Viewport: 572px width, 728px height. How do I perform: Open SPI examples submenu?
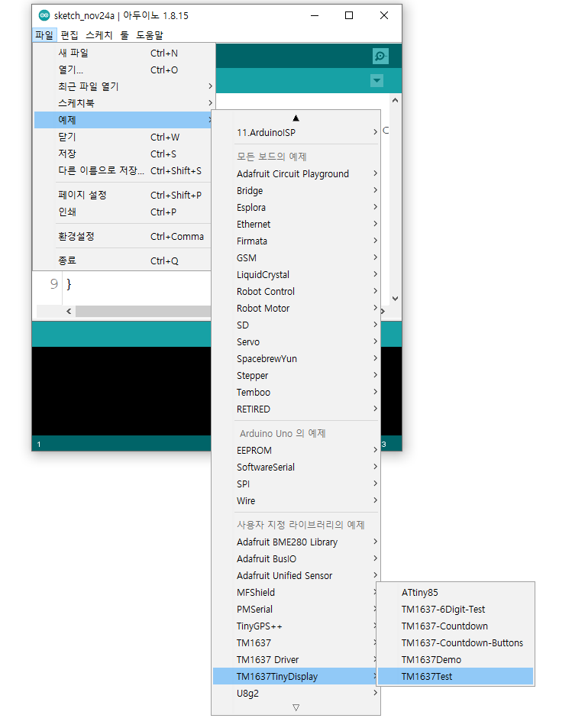click(296, 484)
